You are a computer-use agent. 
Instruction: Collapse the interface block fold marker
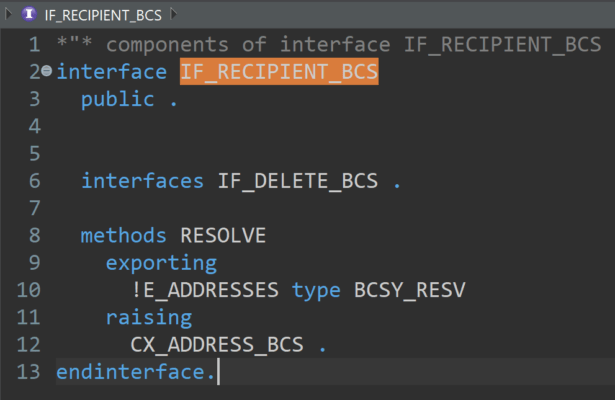click(x=47, y=73)
